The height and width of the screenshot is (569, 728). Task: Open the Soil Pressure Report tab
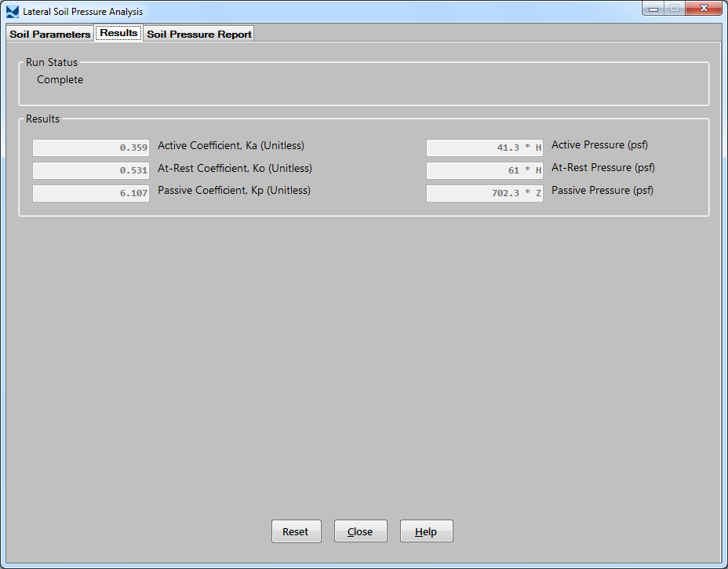click(x=199, y=34)
